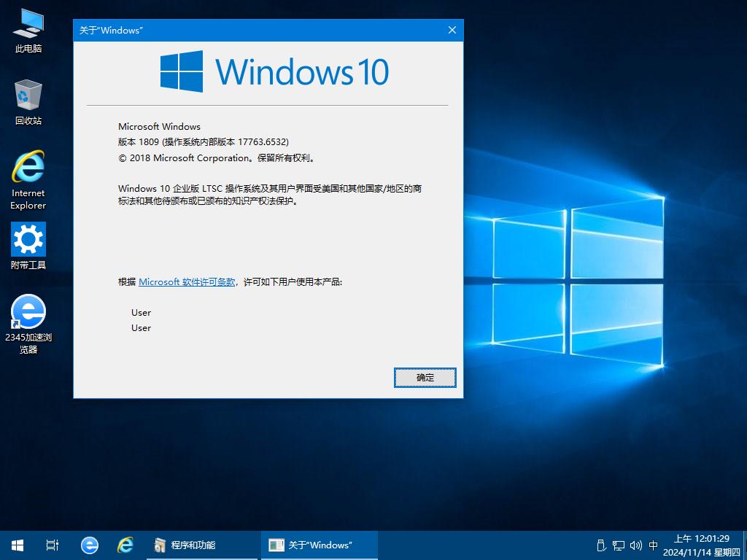Select the 附带工具 gear desktop icon
The width and height of the screenshot is (747, 560).
tap(28, 246)
